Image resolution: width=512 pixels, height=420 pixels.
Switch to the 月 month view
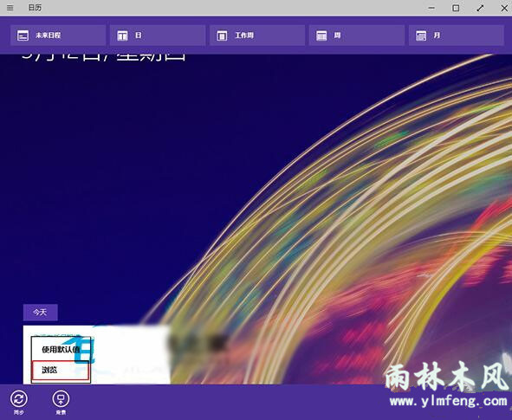(457, 36)
